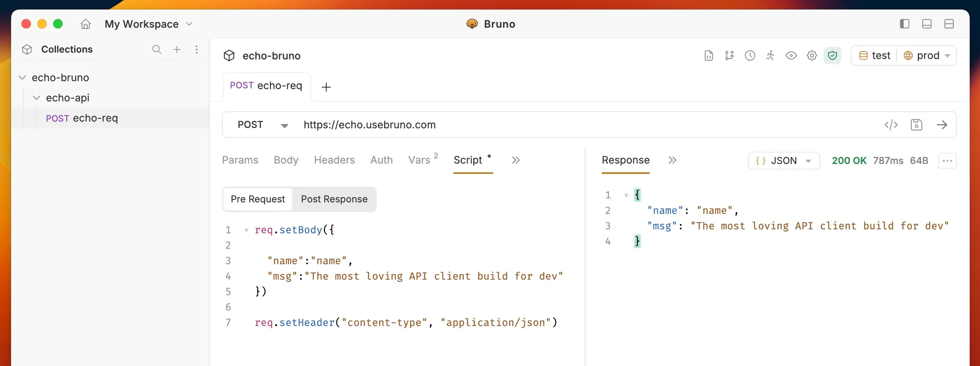The width and height of the screenshot is (980, 366).
Task: Click the runner icon in collection toolbar
Action: [x=770, y=56]
